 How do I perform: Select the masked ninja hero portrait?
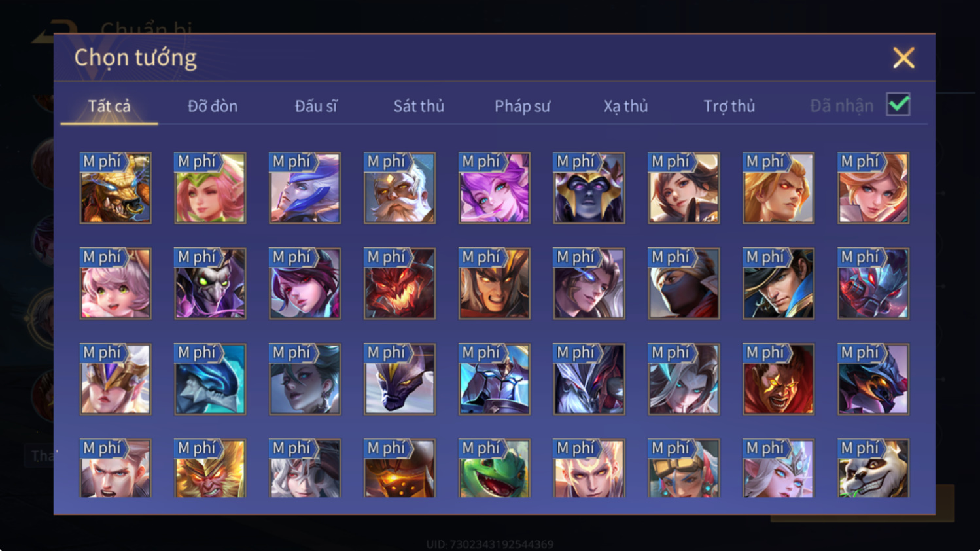point(684,283)
